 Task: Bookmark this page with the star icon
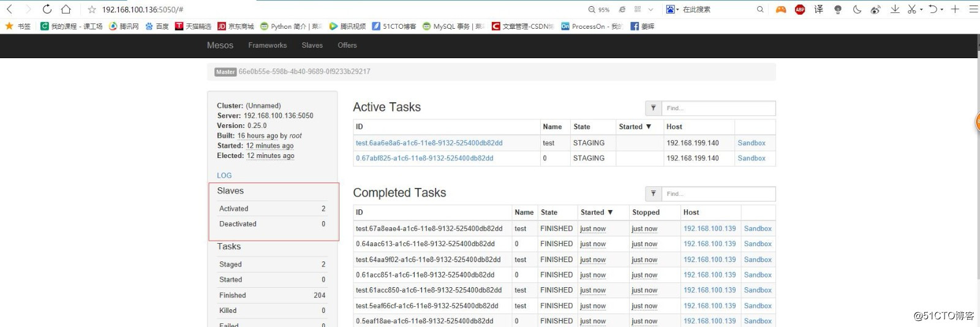[x=92, y=10]
